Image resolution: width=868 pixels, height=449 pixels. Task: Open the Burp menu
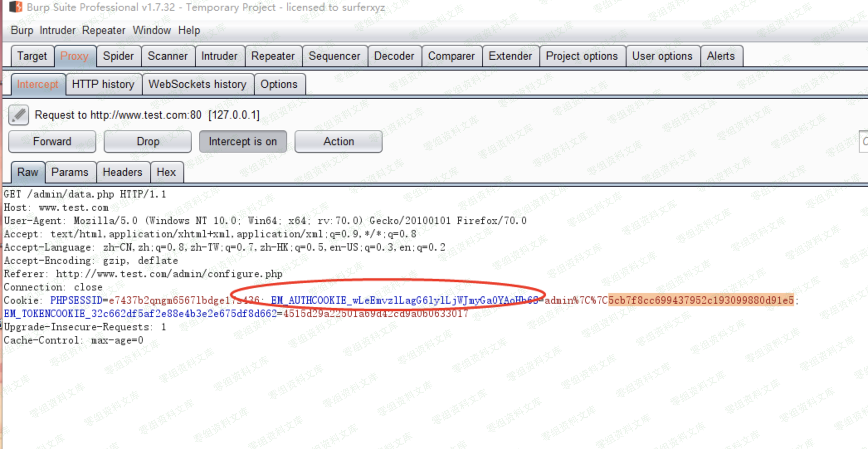[x=22, y=30]
